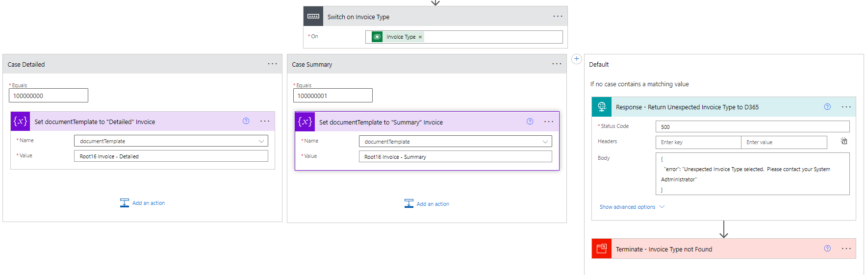Open the Case Detailed ellipsis menu
The width and height of the screenshot is (868, 275).
(x=272, y=64)
